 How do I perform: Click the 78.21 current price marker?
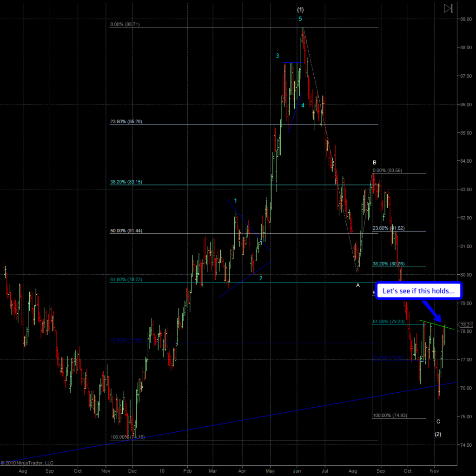point(466,324)
